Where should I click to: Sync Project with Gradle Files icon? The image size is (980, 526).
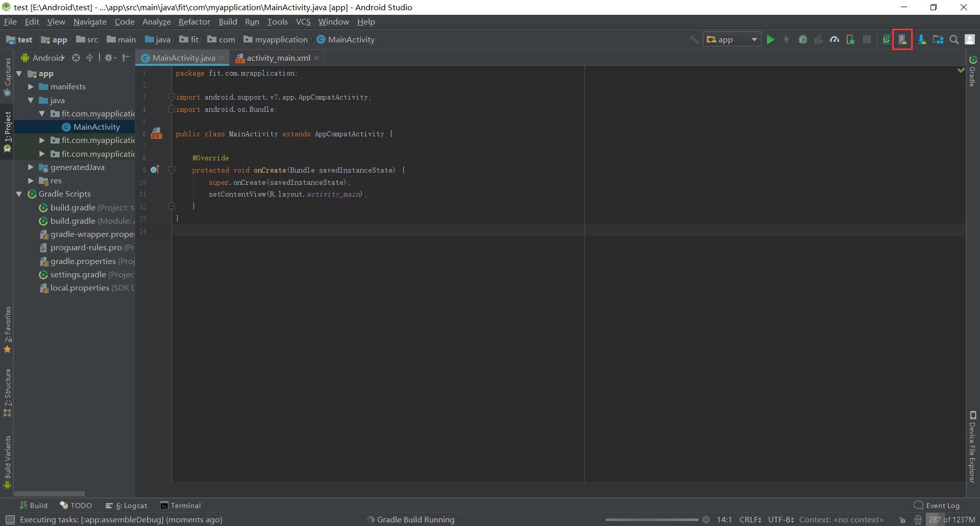coord(887,39)
